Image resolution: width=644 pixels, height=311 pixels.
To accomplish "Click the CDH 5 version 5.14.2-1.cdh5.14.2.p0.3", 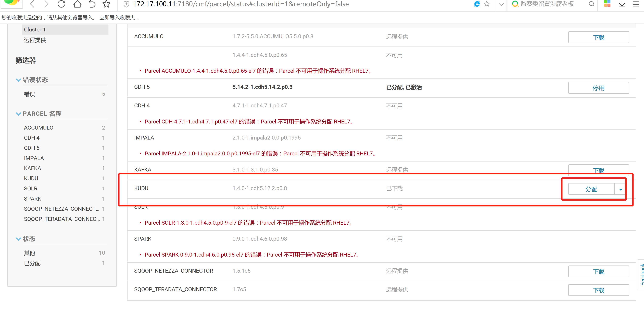I will [262, 87].
